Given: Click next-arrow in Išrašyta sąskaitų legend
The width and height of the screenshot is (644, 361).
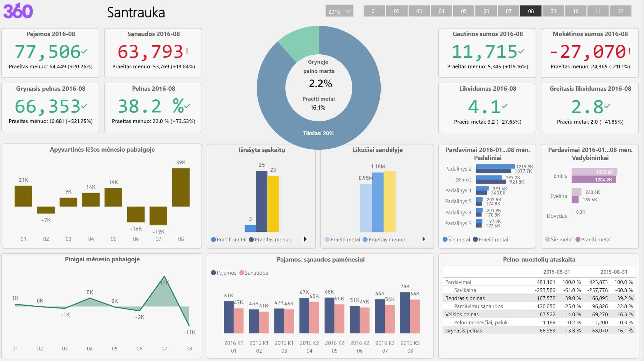Looking at the screenshot, I should tap(306, 239).
